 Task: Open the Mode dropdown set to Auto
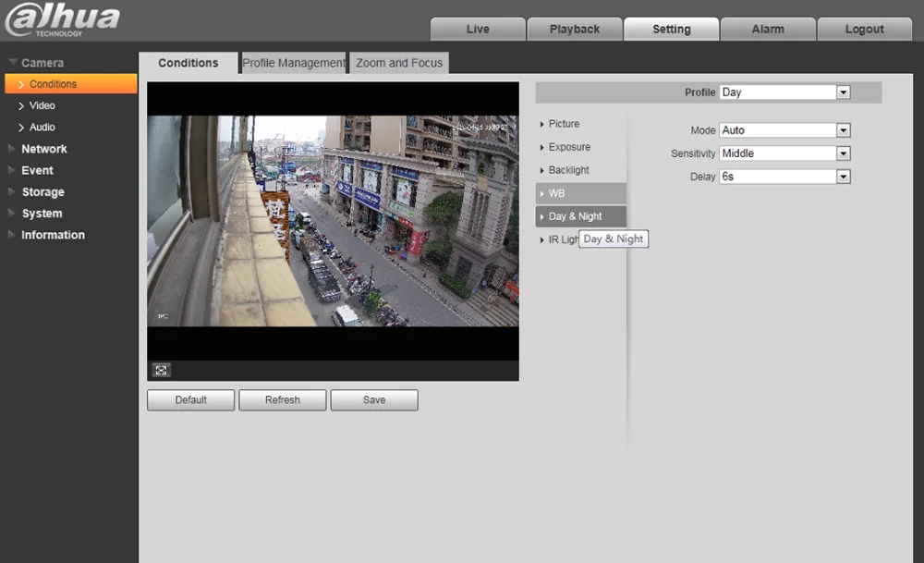(x=784, y=130)
